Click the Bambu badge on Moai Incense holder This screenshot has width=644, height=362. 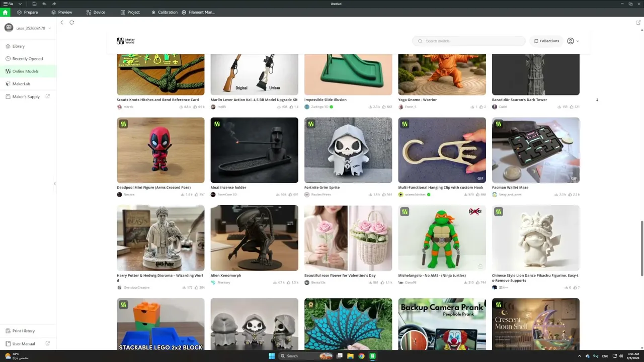click(x=217, y=124)
